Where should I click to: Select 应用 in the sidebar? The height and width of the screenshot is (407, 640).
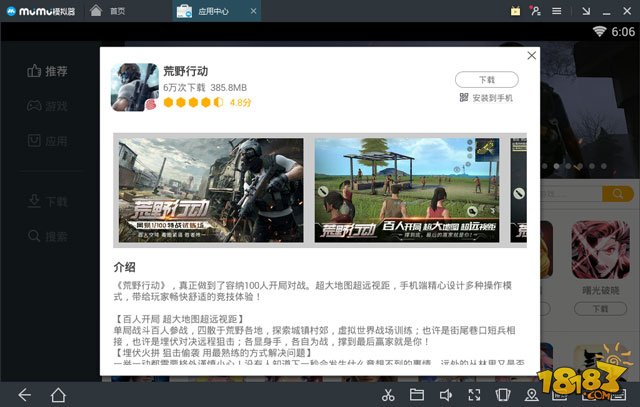coord(47,141)
